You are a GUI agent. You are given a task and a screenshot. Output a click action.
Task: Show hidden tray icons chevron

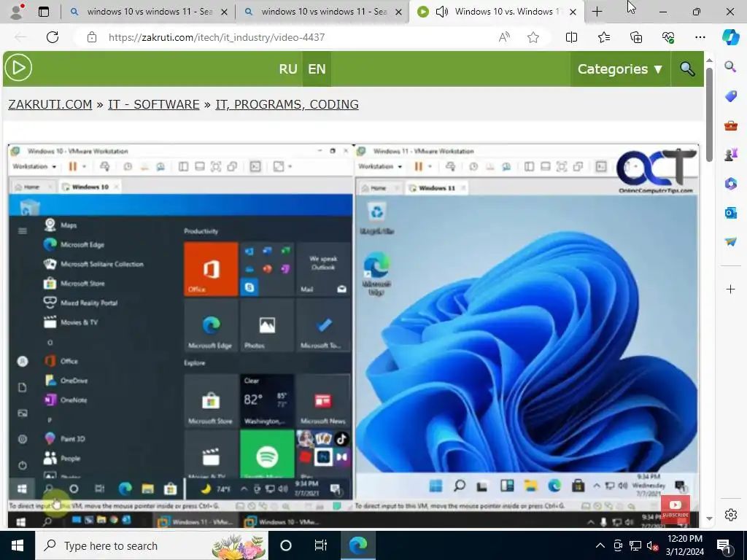click(x=600, y=545)
